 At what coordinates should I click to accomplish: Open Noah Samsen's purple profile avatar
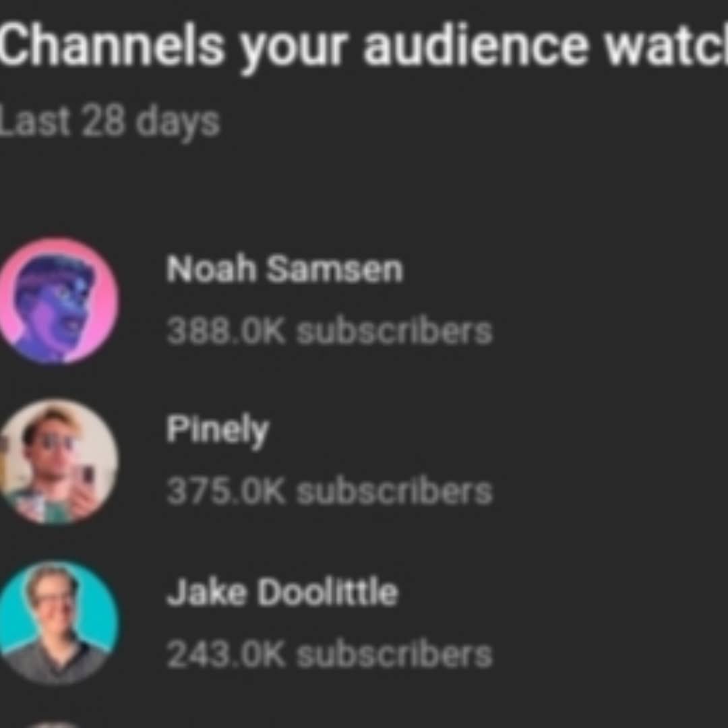pos(57,301)
